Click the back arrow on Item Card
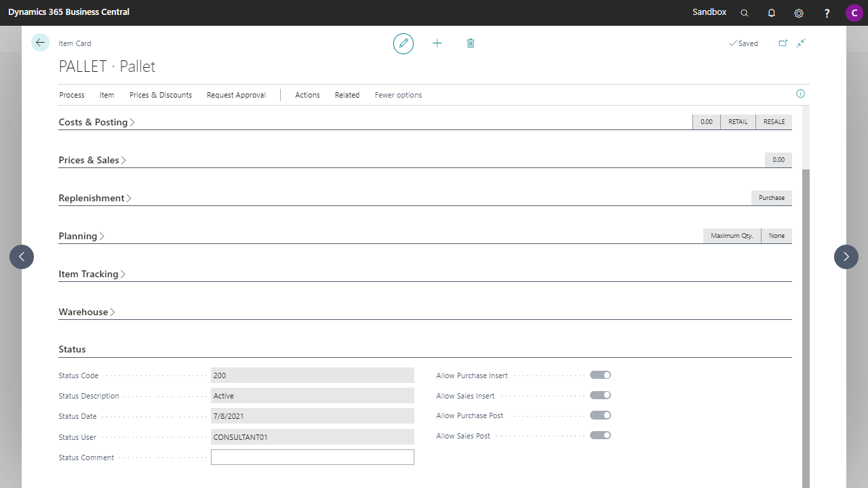 coord(40,43)
